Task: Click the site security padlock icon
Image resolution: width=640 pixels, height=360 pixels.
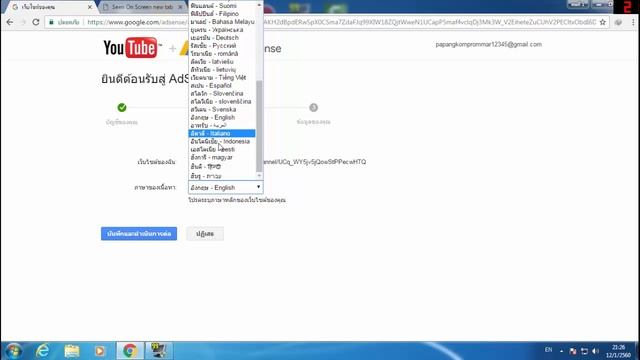Action: (51, 22)
